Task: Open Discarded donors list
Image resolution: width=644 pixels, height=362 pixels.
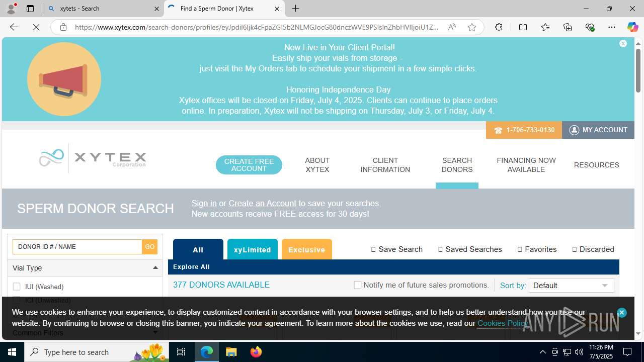Action: pos(593,249)
